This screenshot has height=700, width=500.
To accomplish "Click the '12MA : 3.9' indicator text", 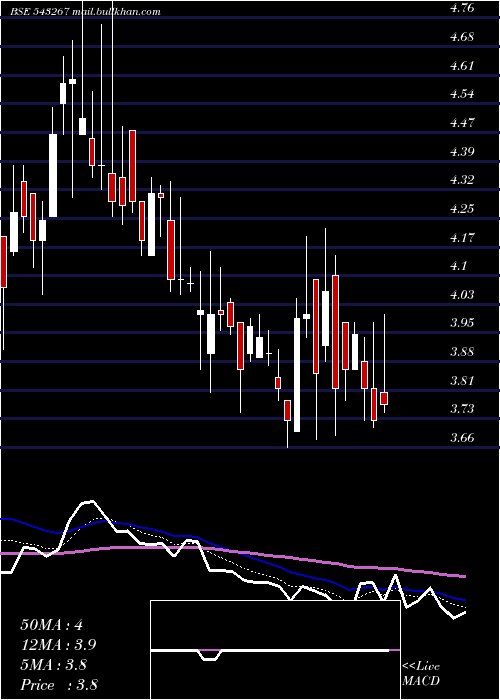I will point(58,645).
